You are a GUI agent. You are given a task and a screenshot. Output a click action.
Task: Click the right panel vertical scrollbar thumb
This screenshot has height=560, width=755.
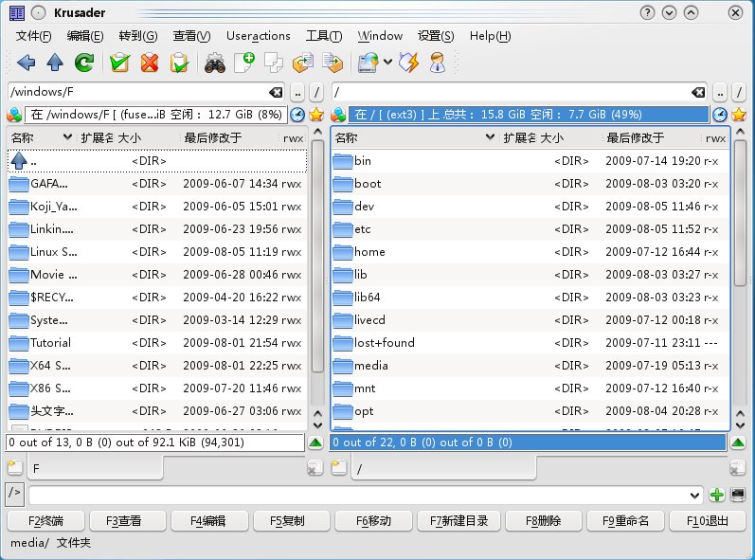pyautogui.click(x=740, y=212)
